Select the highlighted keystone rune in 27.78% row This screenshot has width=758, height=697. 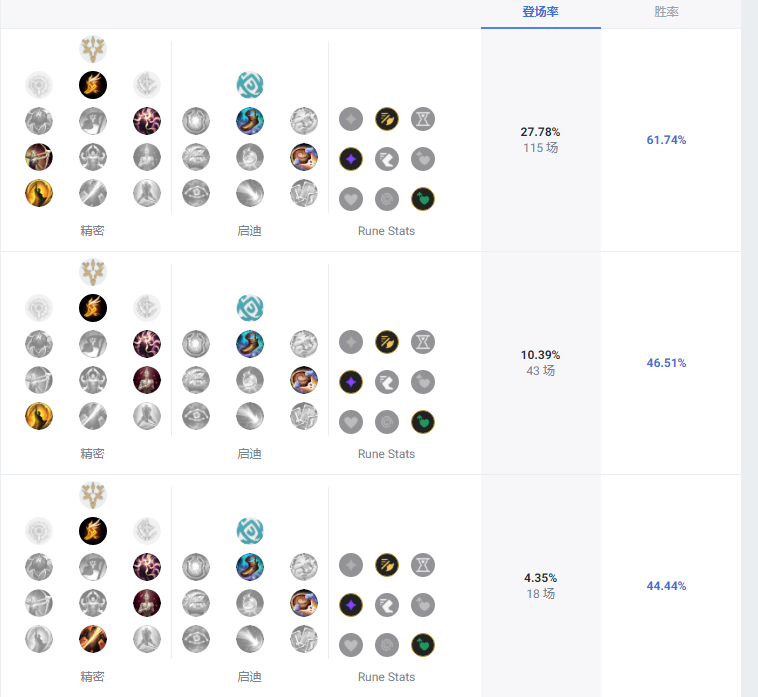[x=93, y=85]
